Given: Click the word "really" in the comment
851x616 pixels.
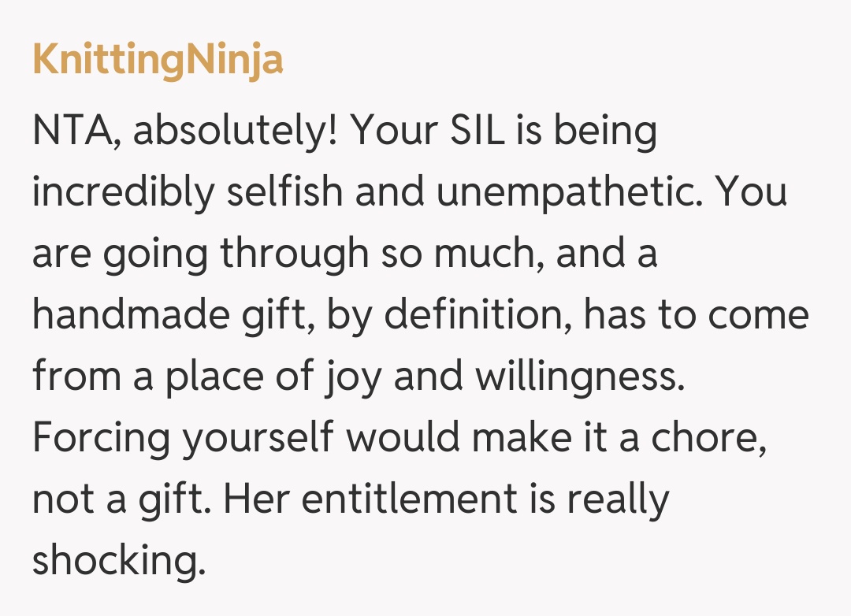Looking at the screenshot, I should pyautogui.click(x=619, y=499).
